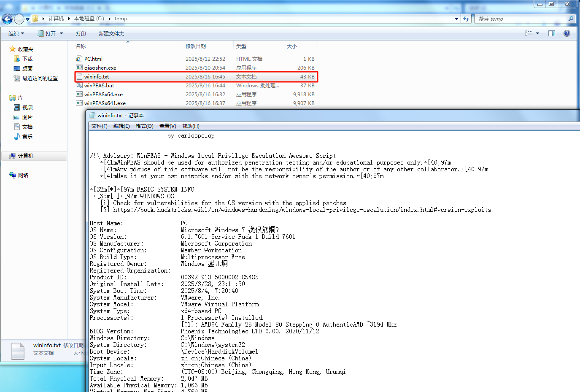Open the 文件(F) menu in Notepad
Viewport: 580px width, 392px height.
(99, 126)
